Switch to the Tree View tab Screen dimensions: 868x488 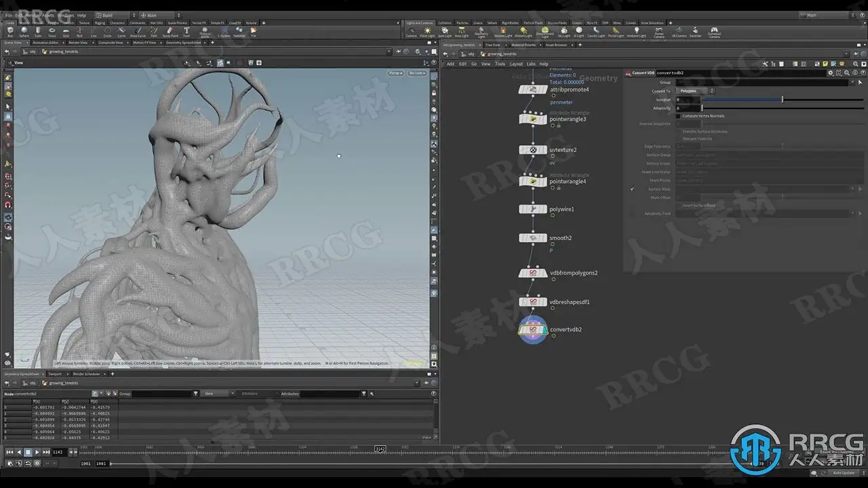(493, 45)
